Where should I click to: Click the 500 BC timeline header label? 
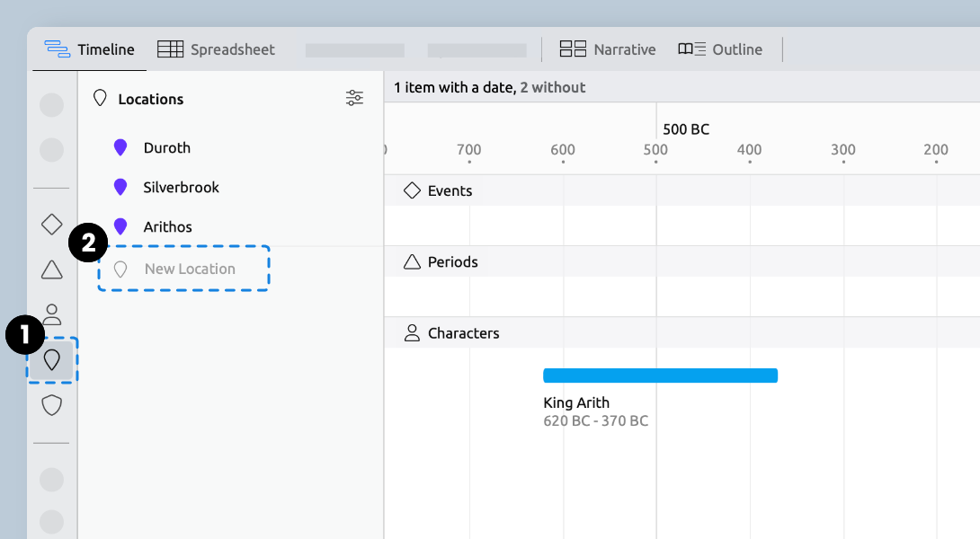pyautogui.click(x=686, y=129)
